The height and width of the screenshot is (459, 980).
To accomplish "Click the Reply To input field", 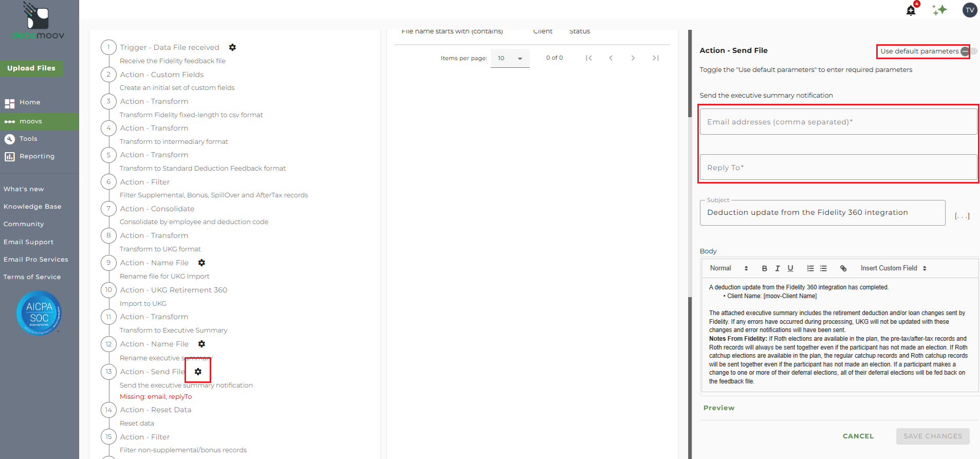I will [x=838, y=168].
